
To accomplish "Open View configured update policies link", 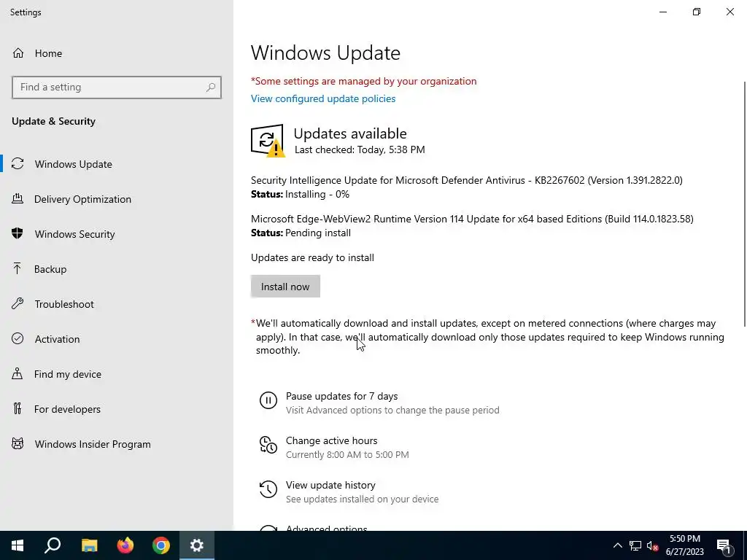I will click(323, 98).
